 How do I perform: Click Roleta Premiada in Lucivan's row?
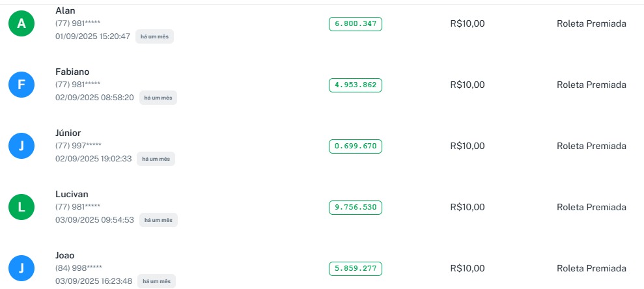coord(591,207)
